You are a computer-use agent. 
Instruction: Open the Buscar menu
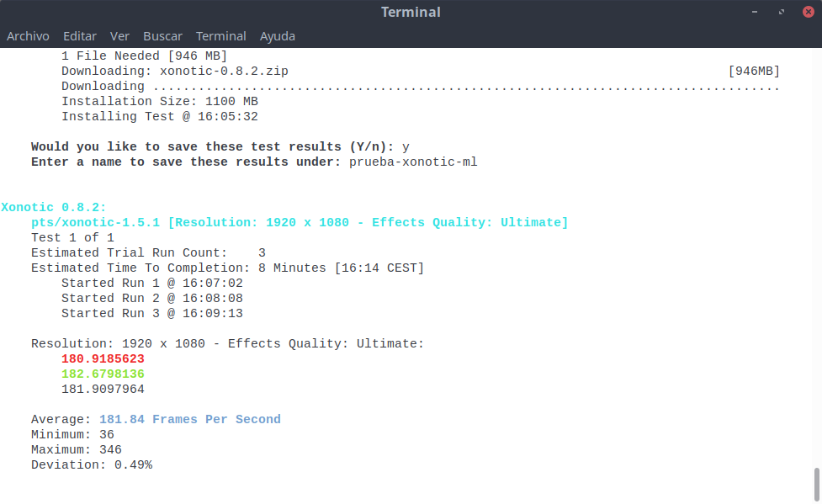[162, 36]
